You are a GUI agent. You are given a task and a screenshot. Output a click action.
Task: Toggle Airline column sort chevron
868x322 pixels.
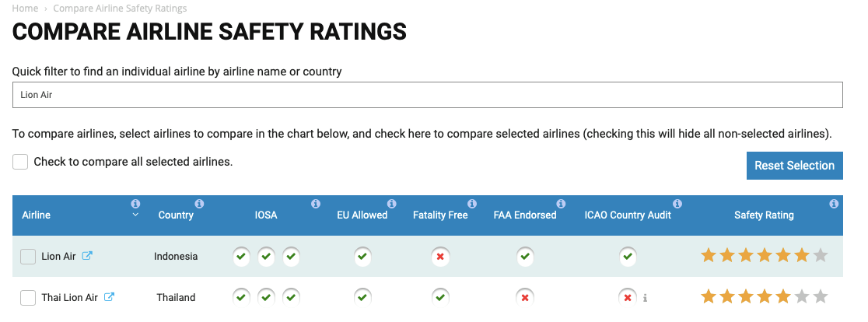pyautogui.click(x=135, y=215)
